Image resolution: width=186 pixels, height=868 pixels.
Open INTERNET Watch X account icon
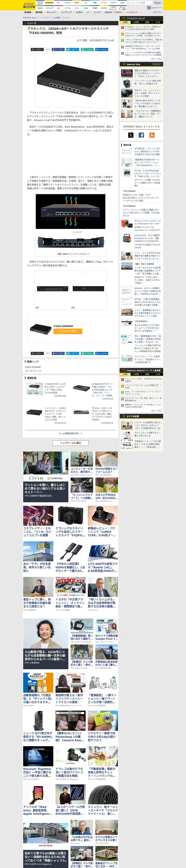pos(131,135)
